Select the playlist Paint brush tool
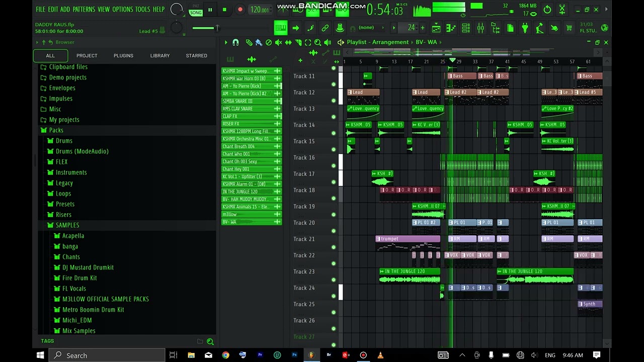Screen dimensions: 644x362 pyautogui.click(x=259, y=43)
